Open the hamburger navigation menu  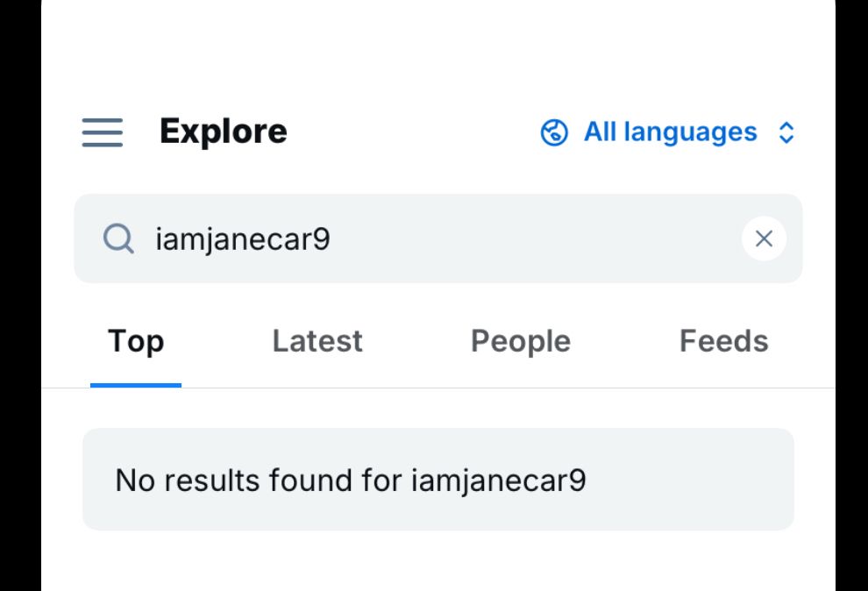click(103, 133)
